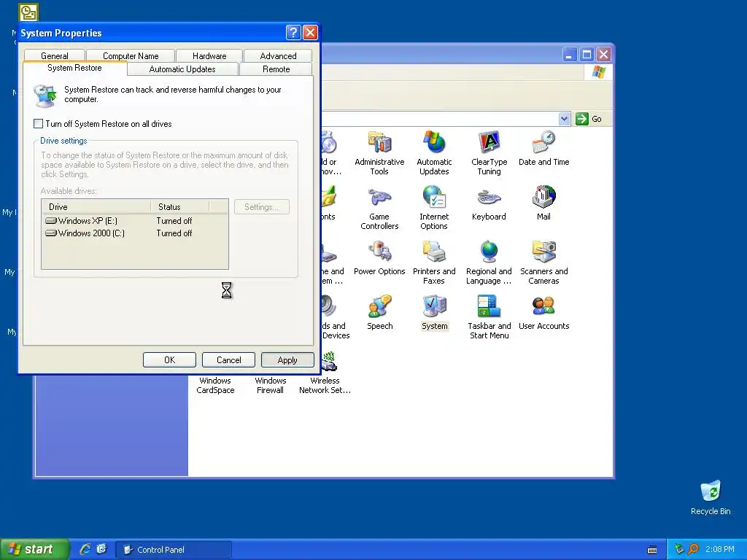Open Windows CardSpace applet
This screenshot has width=747, height=560.
[x=215, y=385]
